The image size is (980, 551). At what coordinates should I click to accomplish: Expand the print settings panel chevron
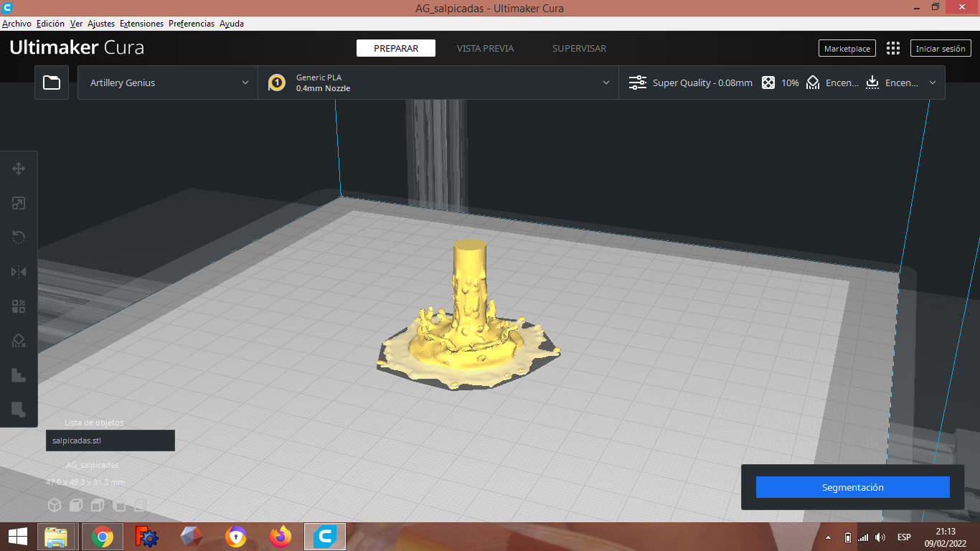click(933, 83)
